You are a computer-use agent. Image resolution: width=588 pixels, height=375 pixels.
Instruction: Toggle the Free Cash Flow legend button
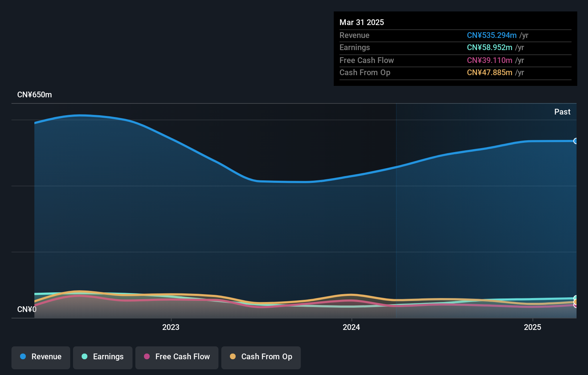[177, 357]
